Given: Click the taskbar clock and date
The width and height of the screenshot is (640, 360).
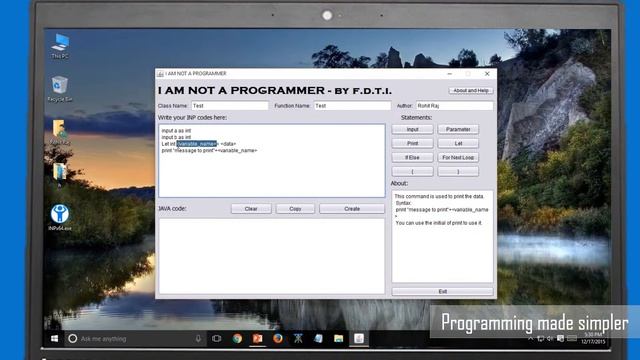Looking at the screenshot, I should [593, 338].
